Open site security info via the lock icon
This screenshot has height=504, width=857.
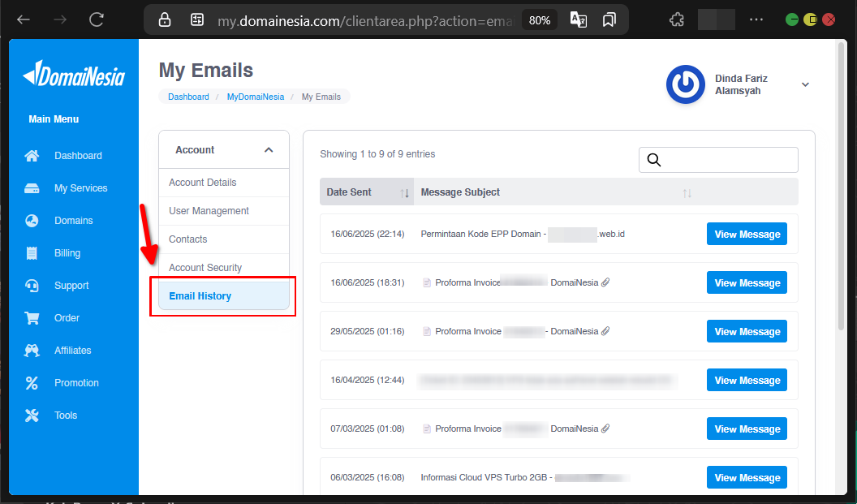coord(165,20)
